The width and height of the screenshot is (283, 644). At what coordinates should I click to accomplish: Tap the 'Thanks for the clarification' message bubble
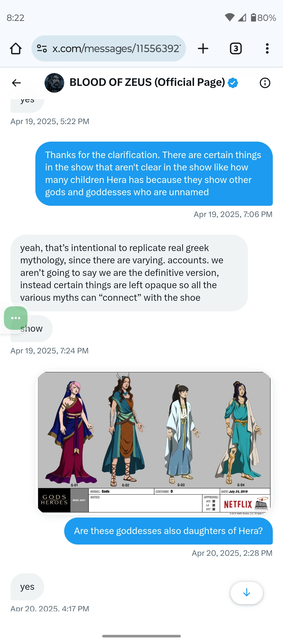click(x=154, y=174)
